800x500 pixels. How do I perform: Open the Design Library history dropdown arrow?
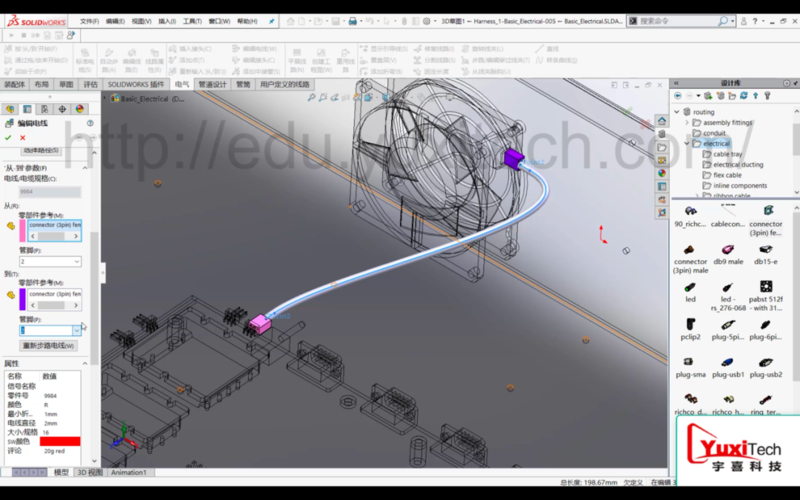(698, 96)
